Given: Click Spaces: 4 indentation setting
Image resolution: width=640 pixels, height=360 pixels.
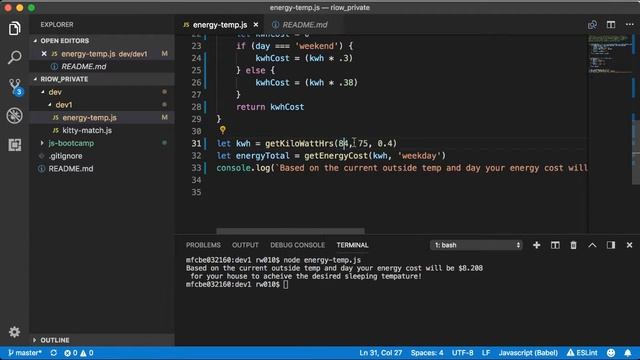Looking at the screenshot, I should 427,353.
